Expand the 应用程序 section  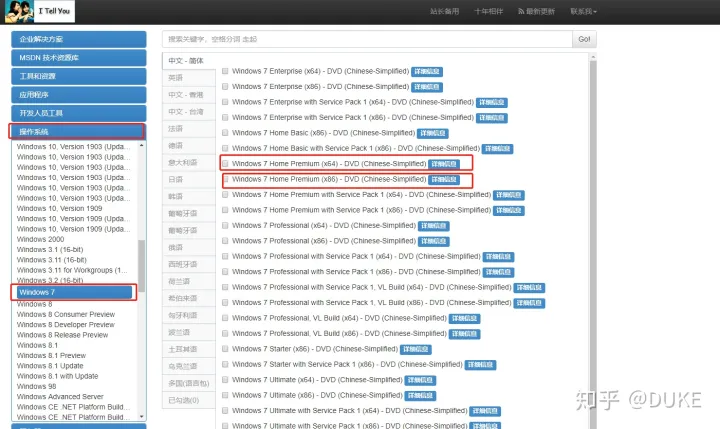coord(79,95)
